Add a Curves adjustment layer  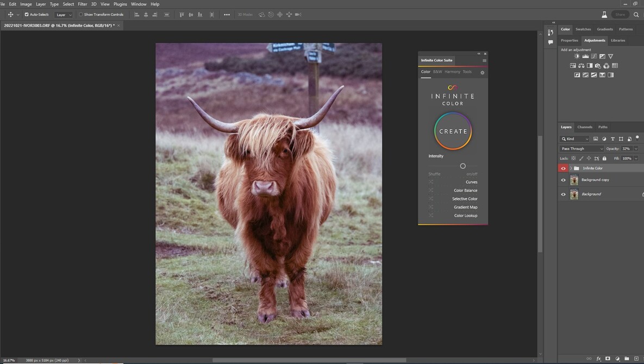point(593,56)
